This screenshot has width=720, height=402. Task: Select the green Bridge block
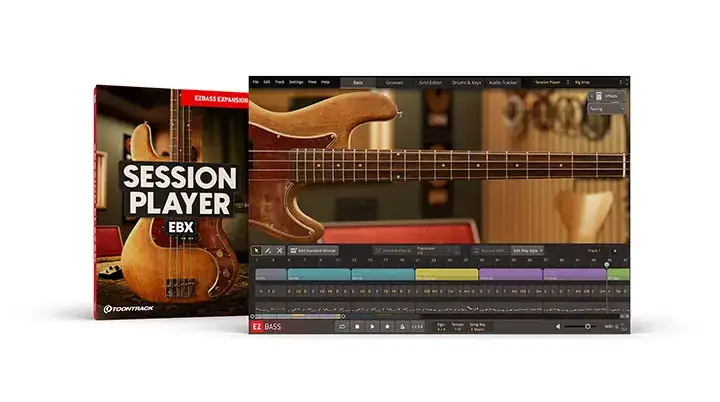click(618, 275)
